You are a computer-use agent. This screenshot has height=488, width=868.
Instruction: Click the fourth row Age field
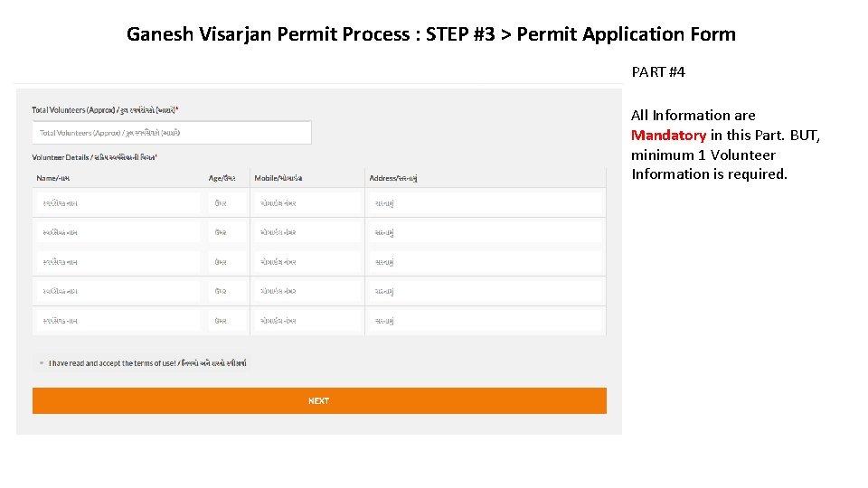[228, 291]
